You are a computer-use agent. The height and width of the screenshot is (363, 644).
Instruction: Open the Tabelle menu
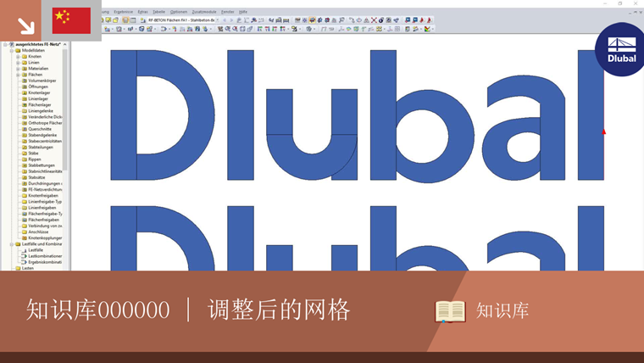158,12
